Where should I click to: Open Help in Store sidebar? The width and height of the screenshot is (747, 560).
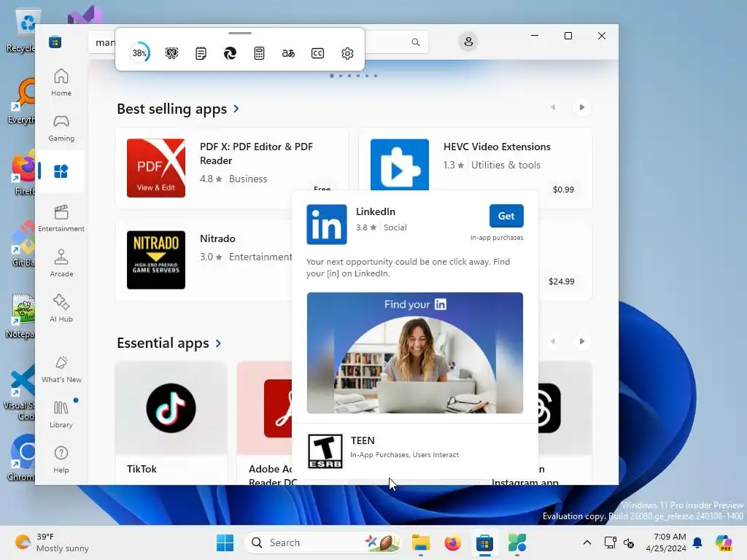tap(61, 459)
